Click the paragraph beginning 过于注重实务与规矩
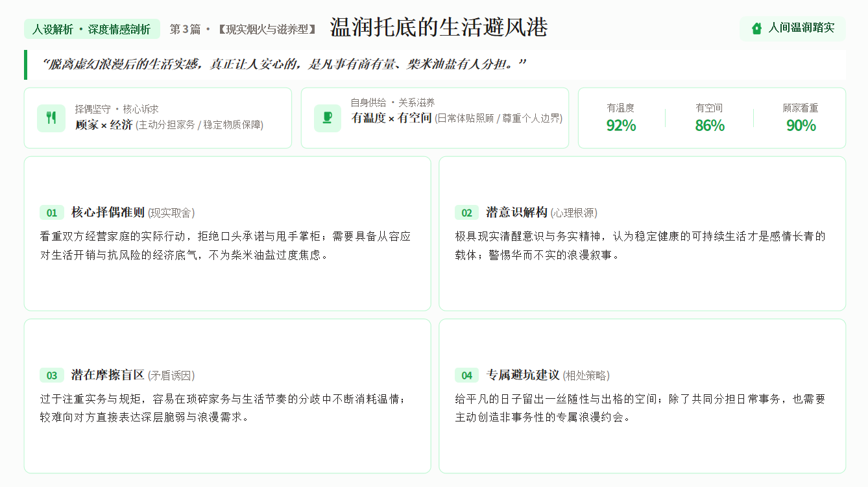The width and height of the screenshot is (868, 487). click(x=223, y=408)
